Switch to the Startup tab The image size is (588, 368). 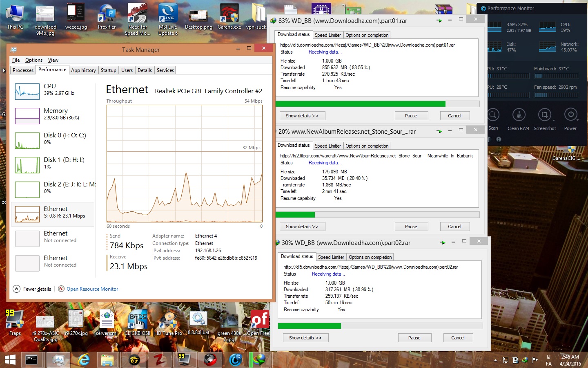tap(109, 70)
